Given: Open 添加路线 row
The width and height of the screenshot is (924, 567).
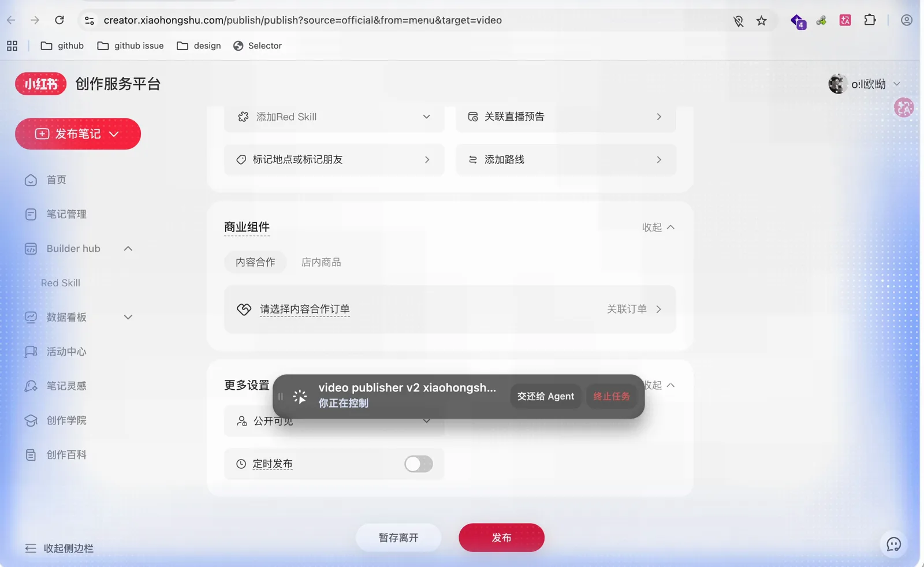Looking at the screenshot, I should click(566, 159).
